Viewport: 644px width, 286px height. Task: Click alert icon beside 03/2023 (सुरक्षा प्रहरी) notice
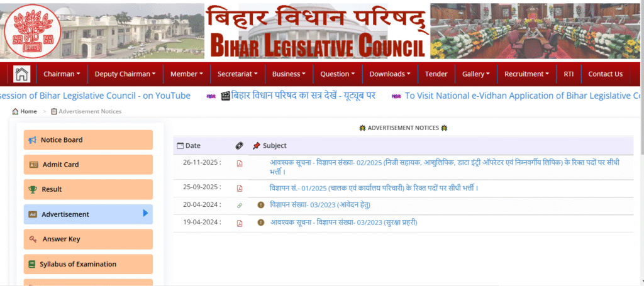click(x=261, y=223)
